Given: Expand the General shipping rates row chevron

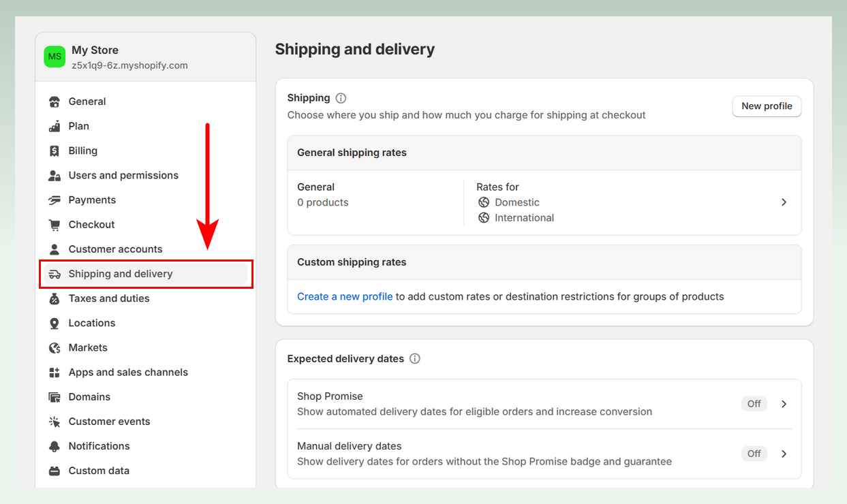Looking at the screenshot, I should (784, 202).
